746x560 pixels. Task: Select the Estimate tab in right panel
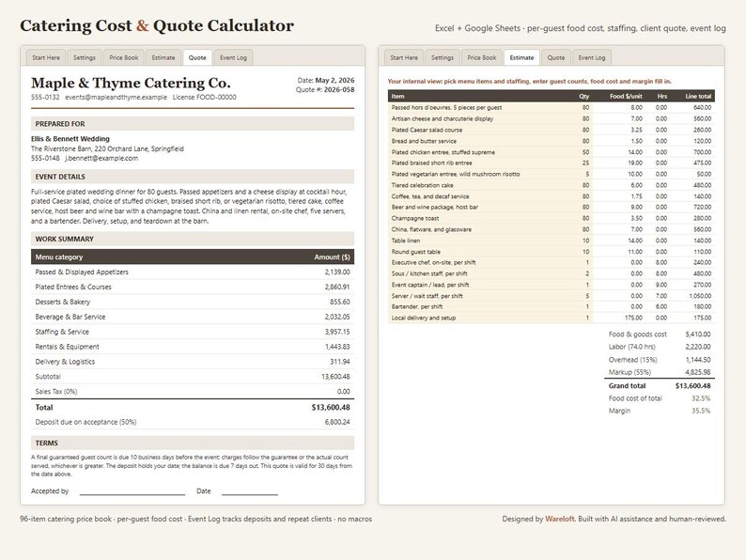(x=521, y=57)
